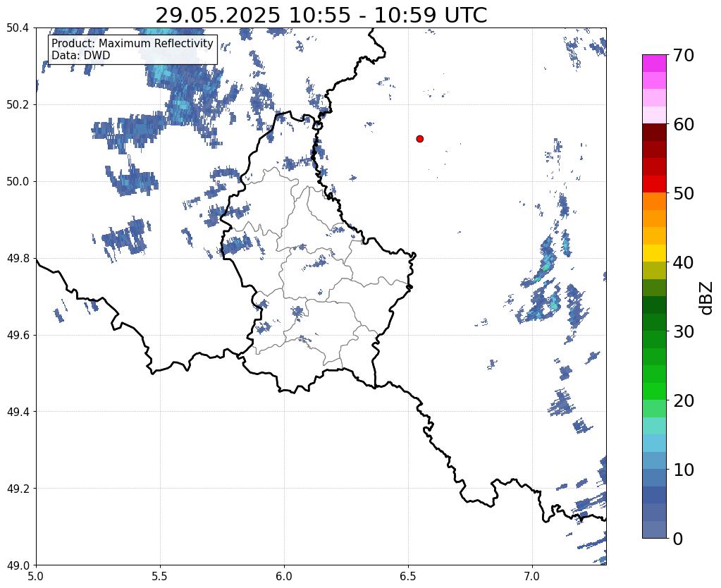This screenshot has height=588, width=721.
Task: Click the latitude tick label 49.4
Action: (18, 412)
